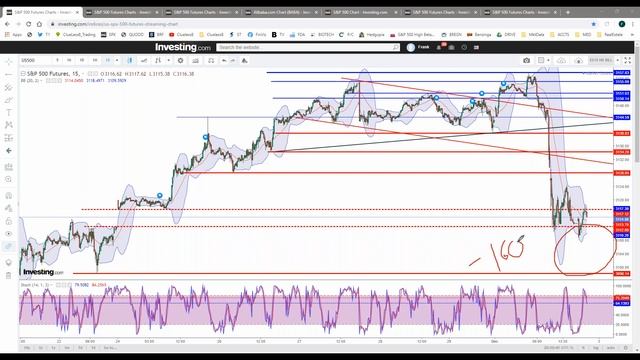Image resolution: width=640 pixels, height=360 pixels.
Task: Toggle hide all drawings eye icon
Action: pos(9,233)
